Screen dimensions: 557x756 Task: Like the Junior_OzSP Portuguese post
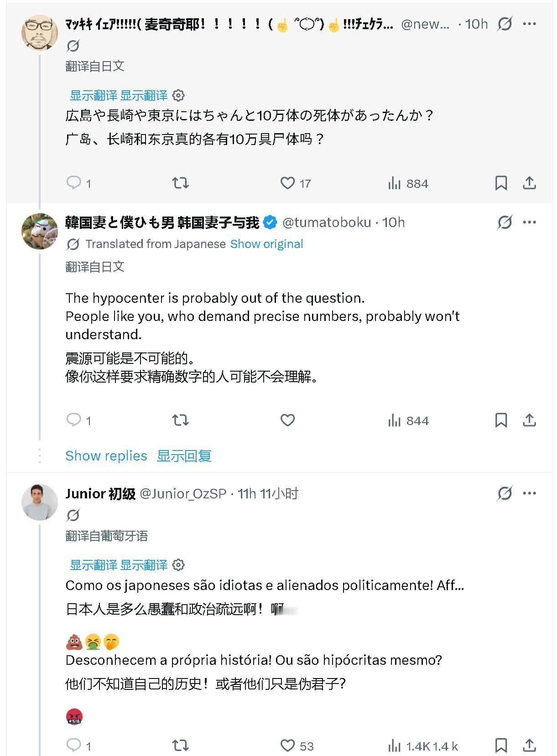tap(287, 745)
